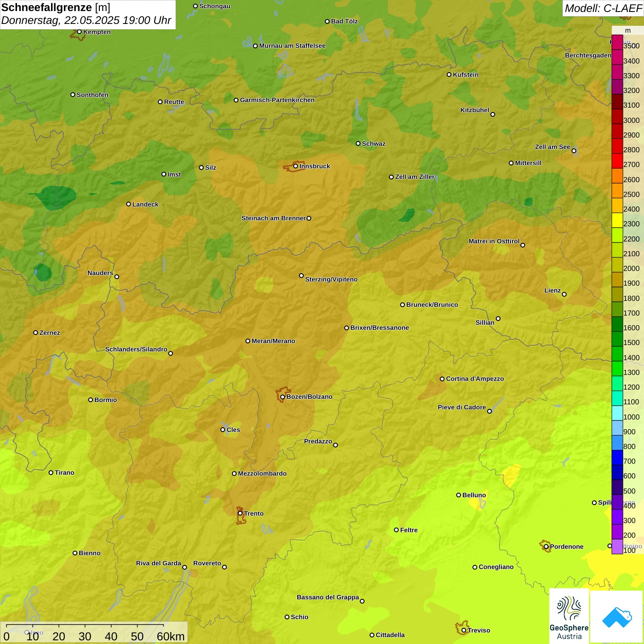Click the 'Schongau' label

pos(215,6)
